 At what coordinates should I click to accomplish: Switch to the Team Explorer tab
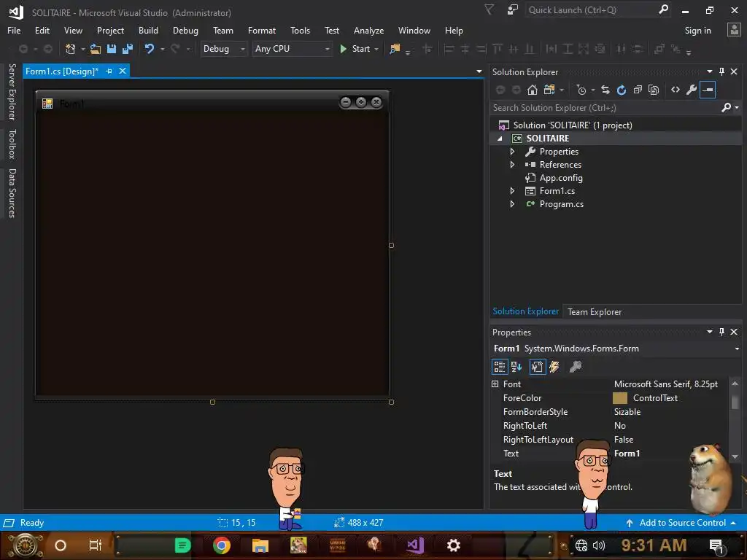[x=595, y=312]
